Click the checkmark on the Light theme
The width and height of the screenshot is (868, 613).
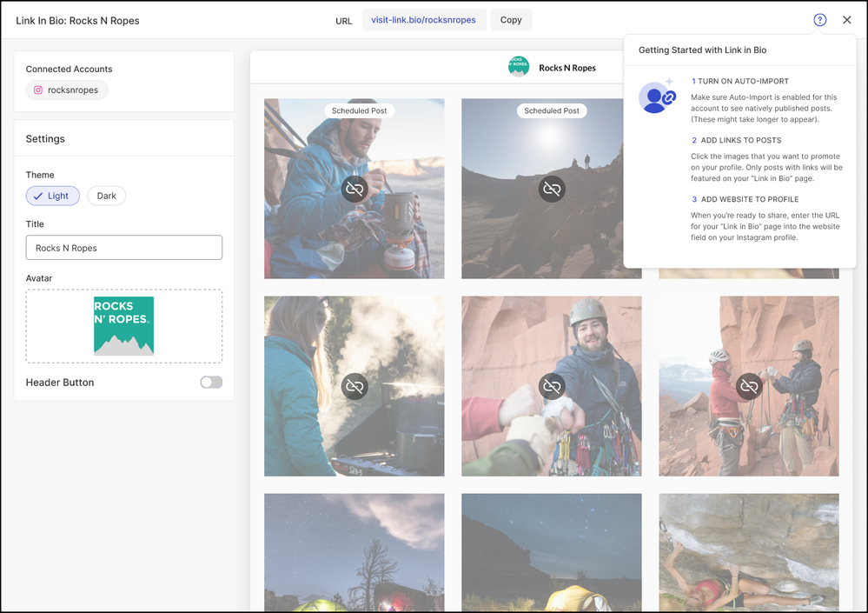click(38, 196)
